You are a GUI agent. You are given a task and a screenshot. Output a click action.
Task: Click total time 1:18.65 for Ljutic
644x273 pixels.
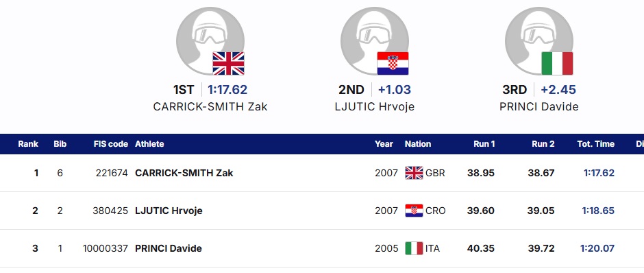pos(598,211)
